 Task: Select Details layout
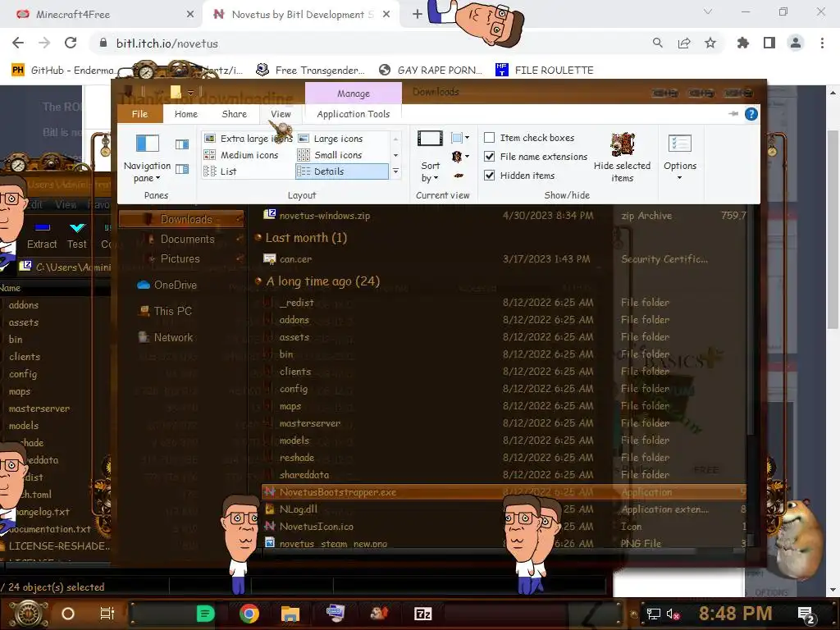[342, 171]
